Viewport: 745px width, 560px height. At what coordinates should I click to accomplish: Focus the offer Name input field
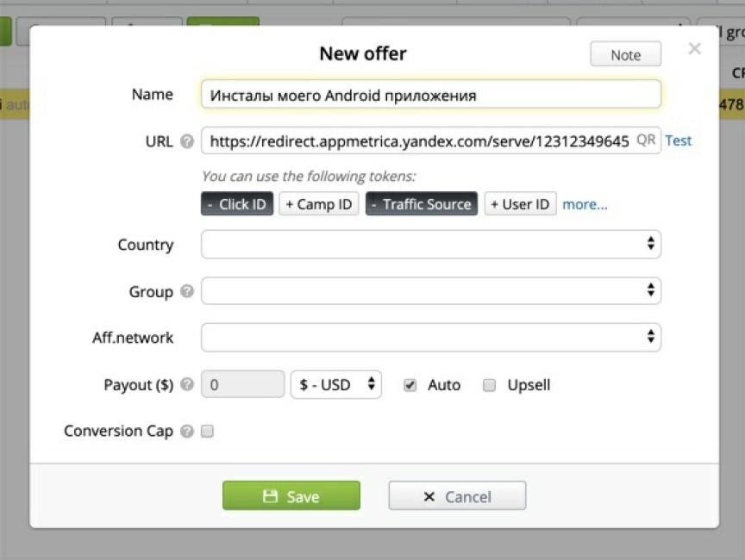431,95
